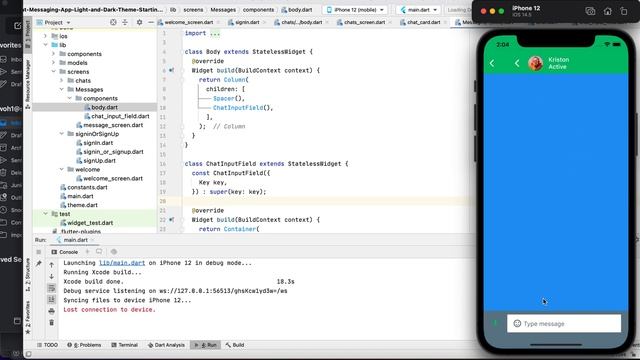Expand the chats folder

62,80
